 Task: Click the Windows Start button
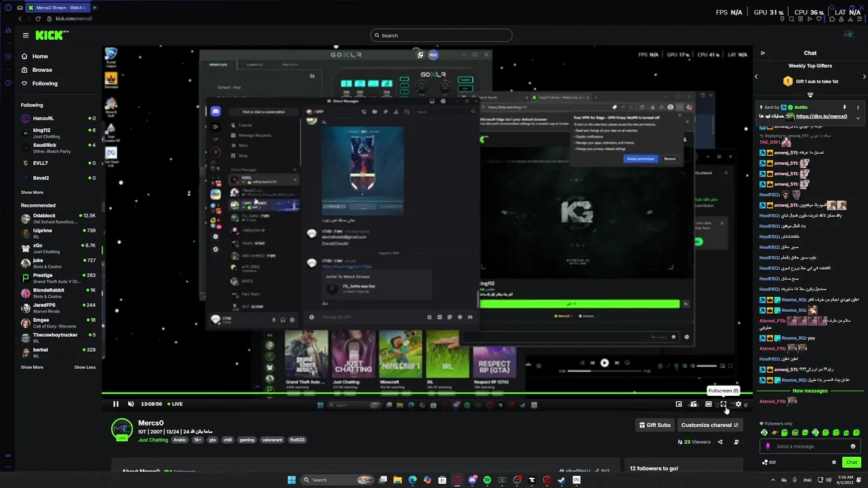tap(292, 480)
